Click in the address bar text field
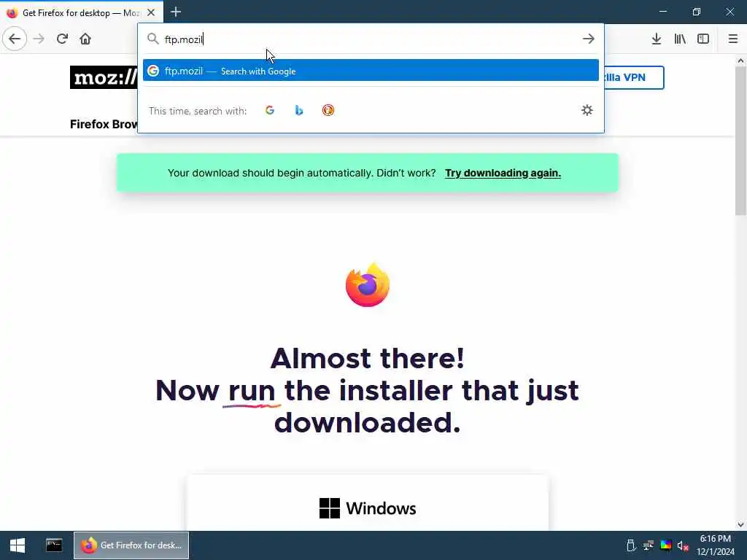 (x=369, y=39)
